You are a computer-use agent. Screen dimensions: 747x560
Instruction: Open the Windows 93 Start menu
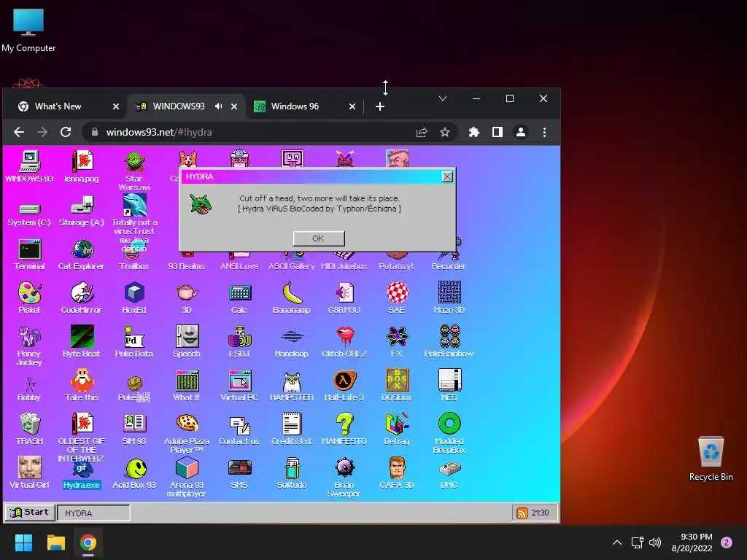29,513
